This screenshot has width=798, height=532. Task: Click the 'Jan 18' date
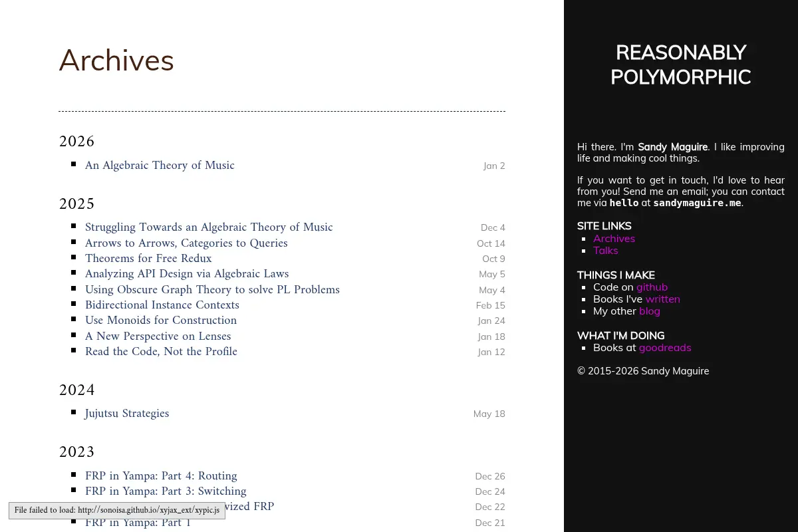[x=491, y=336]
